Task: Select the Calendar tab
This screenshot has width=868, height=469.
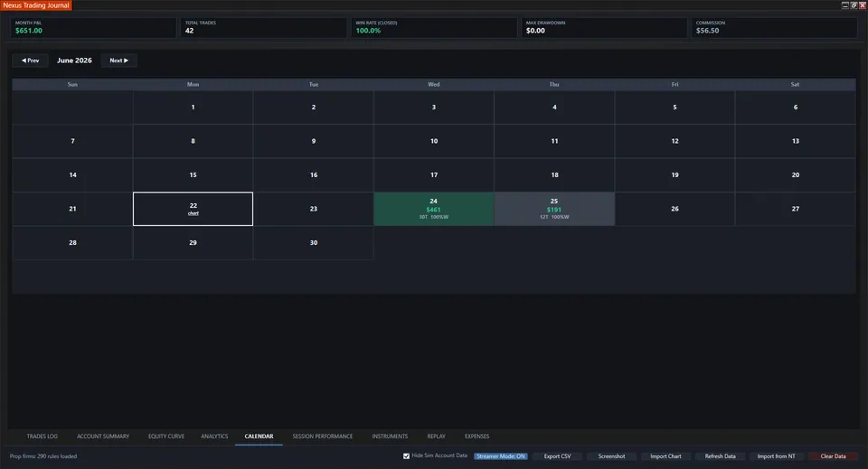Action: (x=259, y=436)
